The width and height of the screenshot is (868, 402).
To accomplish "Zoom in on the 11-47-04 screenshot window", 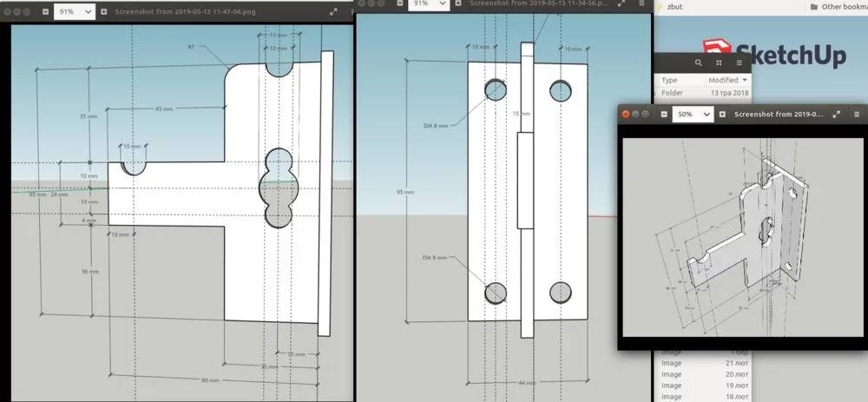I will pyautogui.click(x=103, y=11).
